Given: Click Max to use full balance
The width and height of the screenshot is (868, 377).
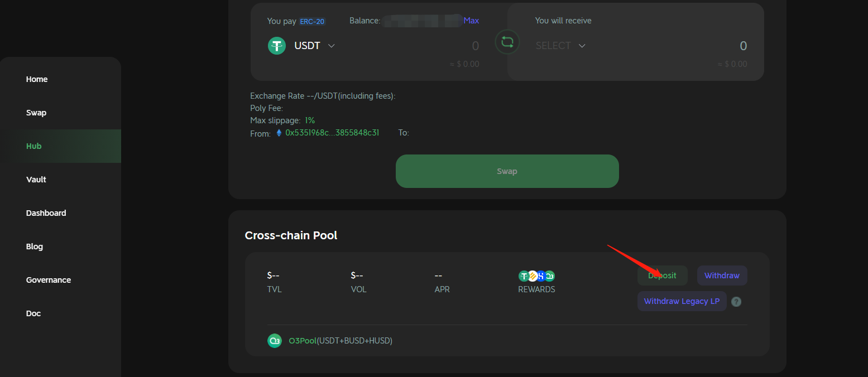Looking at the screenshot, I should pyautogui.click(x=471, y=21).
